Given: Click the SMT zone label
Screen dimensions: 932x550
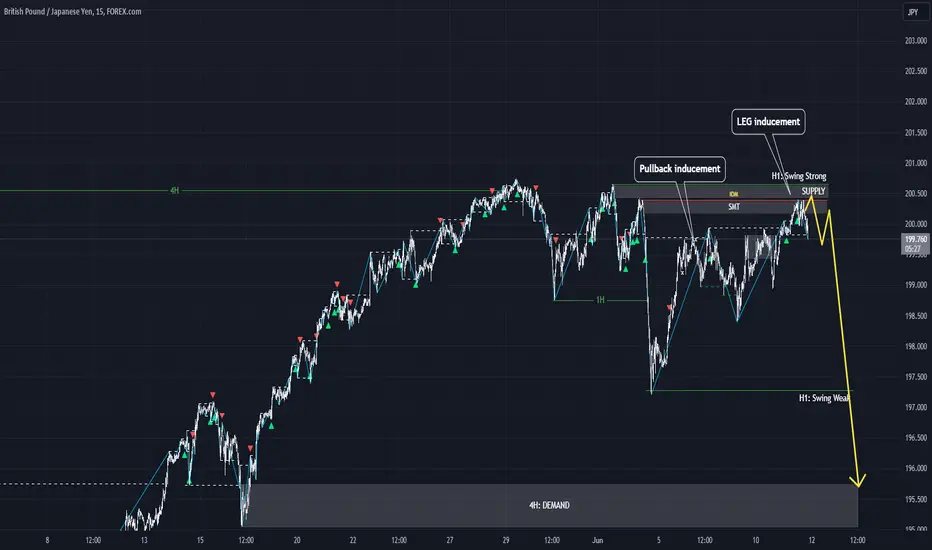Looking at the screenshot, I should (734, 207).
